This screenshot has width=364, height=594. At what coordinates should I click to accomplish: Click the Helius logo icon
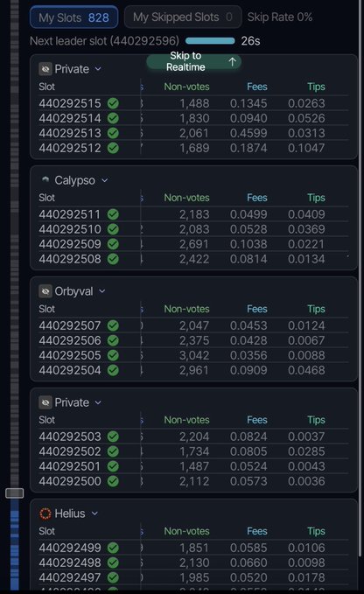tap(45, 514)
